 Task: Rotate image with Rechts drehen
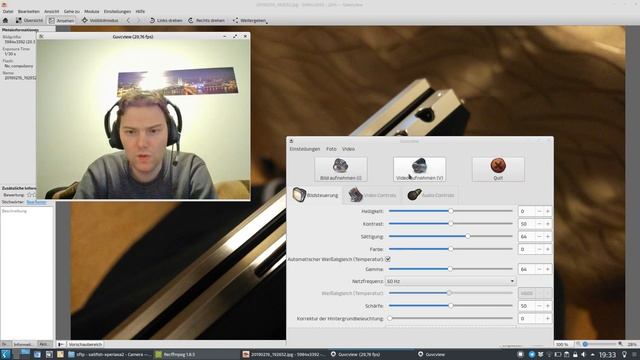[x=207, y=20]
